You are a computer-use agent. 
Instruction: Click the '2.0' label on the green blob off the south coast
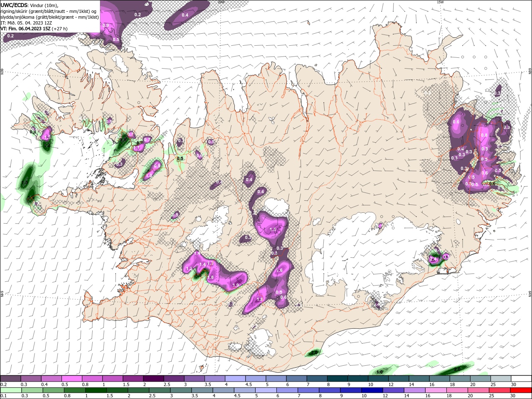pyautogui.click(x=315, y=353)
